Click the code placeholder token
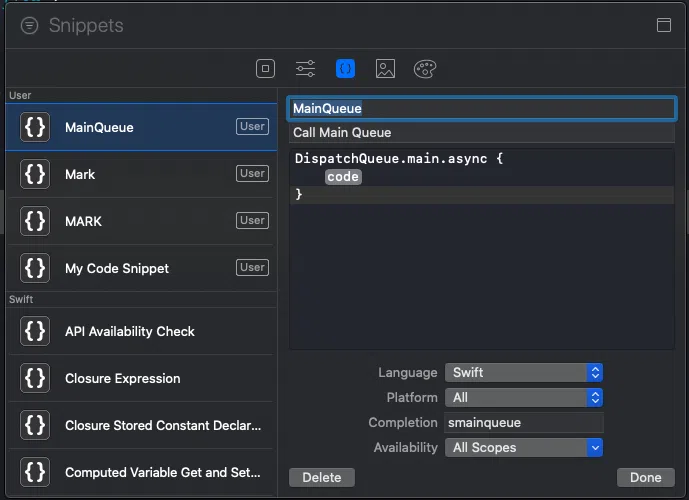The image size is (689, 500). pyautogui.click(x=343, y=177)
